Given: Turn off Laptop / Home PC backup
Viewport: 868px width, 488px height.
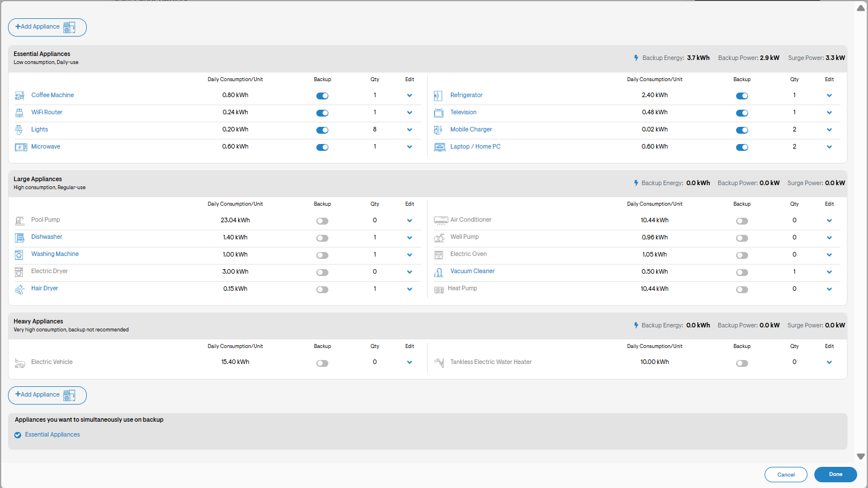Looking at the screenshot, I should click(742, 147).
